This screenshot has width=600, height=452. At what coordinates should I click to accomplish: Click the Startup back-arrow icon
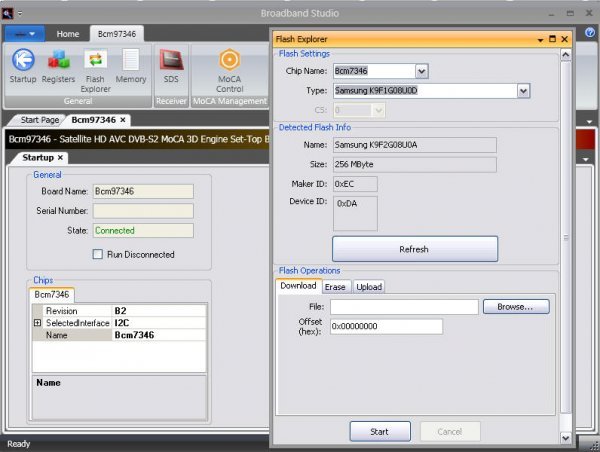click(23, 60)
